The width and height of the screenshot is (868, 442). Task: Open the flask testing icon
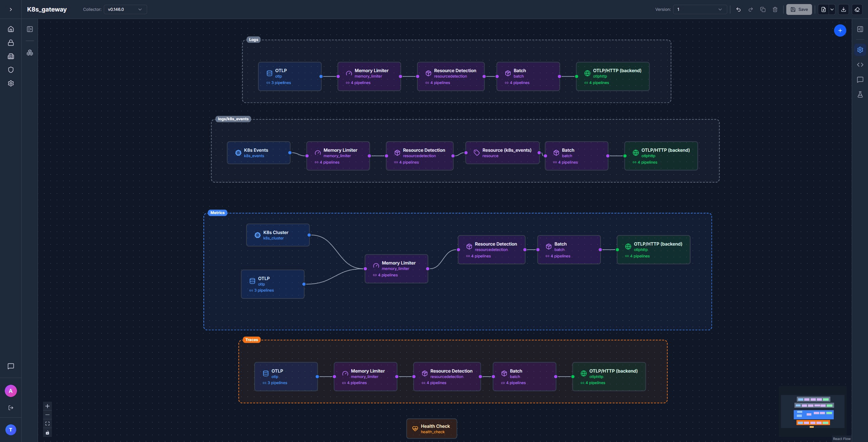[860, 94]
